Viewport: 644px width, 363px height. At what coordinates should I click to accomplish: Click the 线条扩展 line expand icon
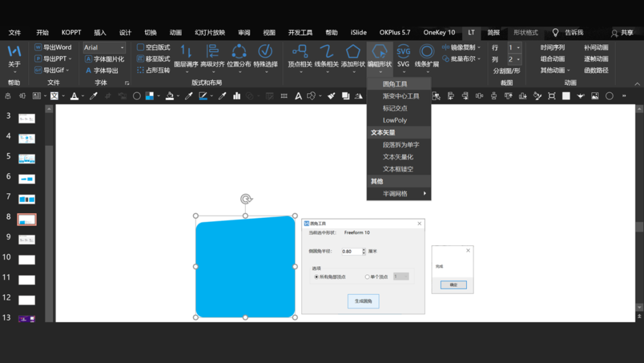pos(427,51)
